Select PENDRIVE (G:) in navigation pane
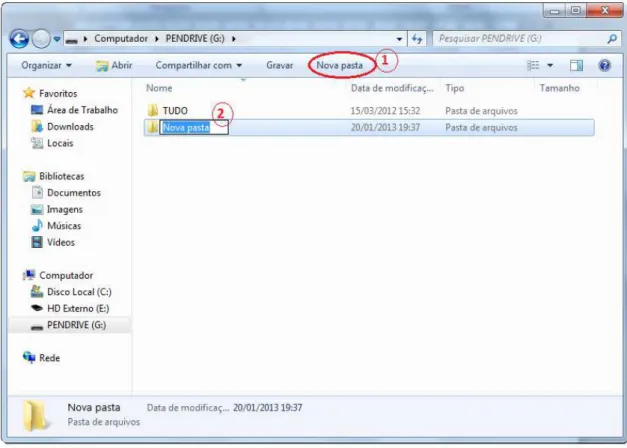 pyautogui.click(x=77, y=325)
